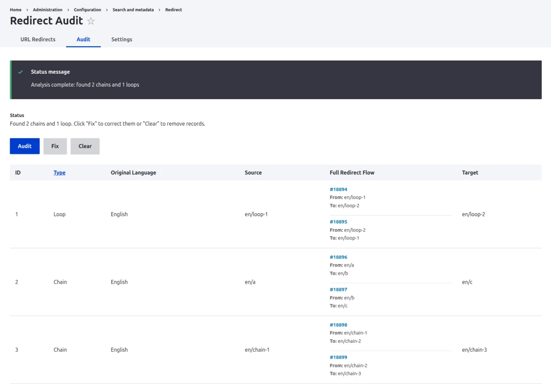Select the 'Loop' type cell

[x=60, y=214]
